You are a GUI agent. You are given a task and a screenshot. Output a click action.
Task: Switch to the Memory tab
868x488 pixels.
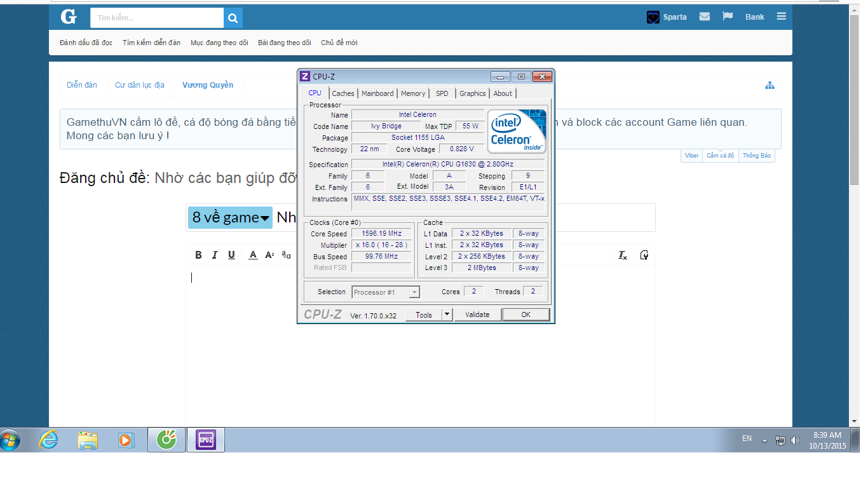click(413, 93)
